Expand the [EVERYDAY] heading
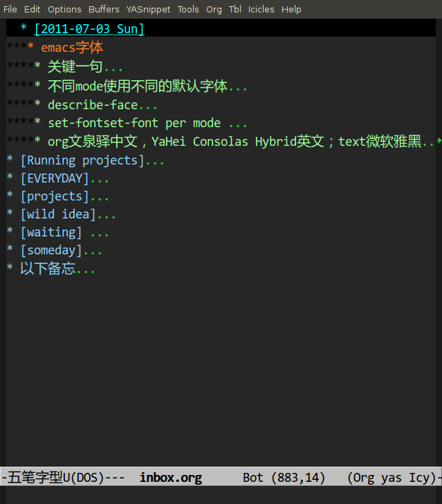Viewport: 442px width, 504px height. [x=55, y=178]
